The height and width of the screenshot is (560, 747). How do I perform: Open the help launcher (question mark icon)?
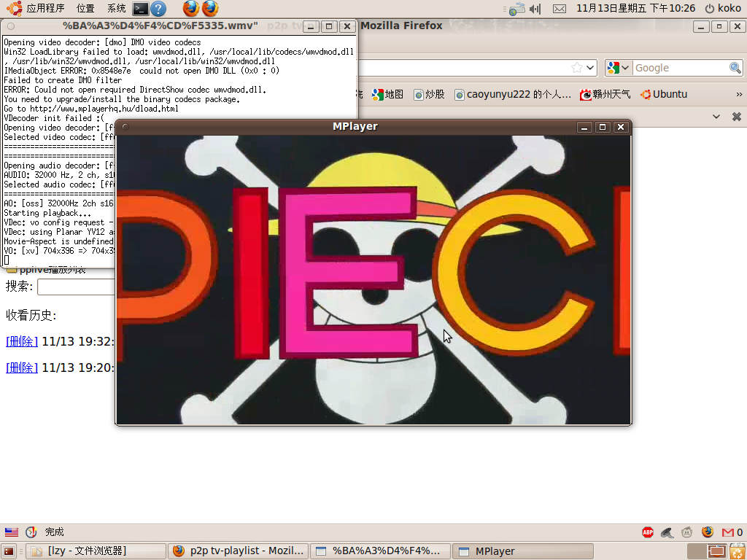[158, 8]
